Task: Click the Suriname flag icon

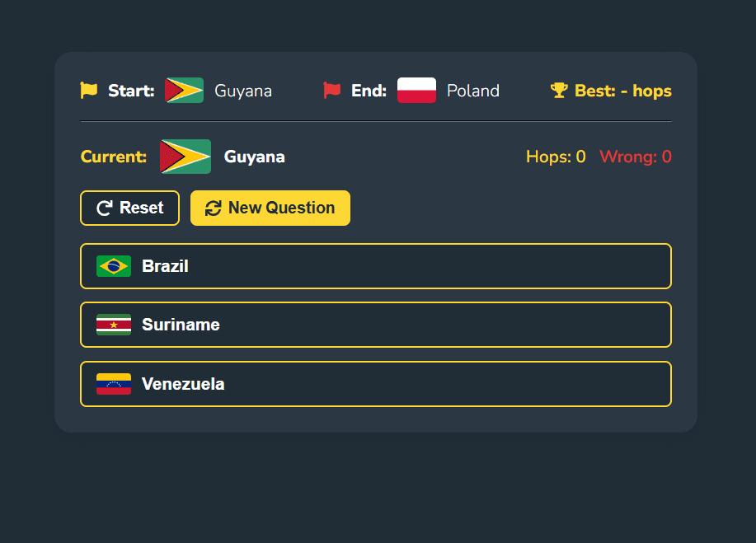Action: (114, 325)
